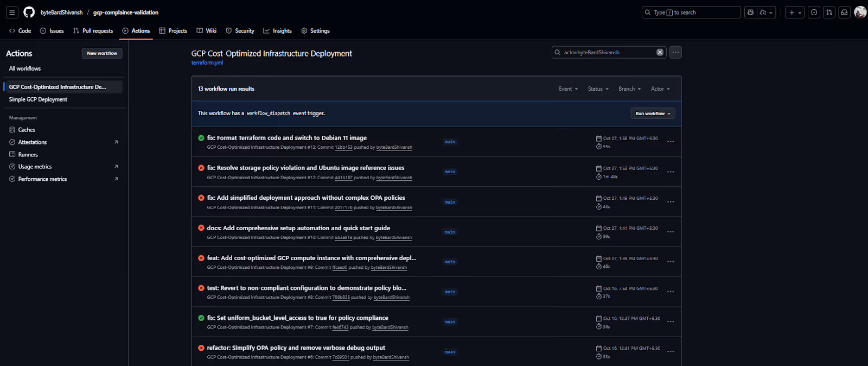Open the user profile avatar menu
Image resolution: width=868 pixels, height=366 pixels.
coord(860,12)
